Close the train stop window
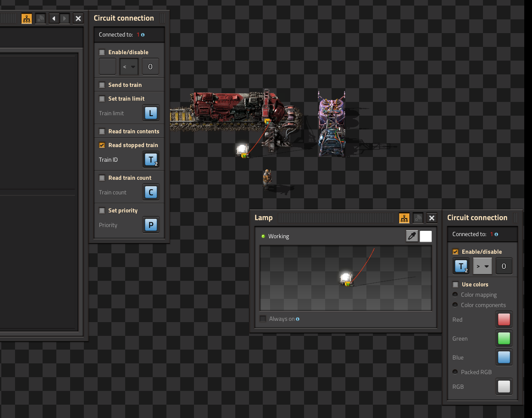This screenshot has width=532, height=418. pos(78,18)
